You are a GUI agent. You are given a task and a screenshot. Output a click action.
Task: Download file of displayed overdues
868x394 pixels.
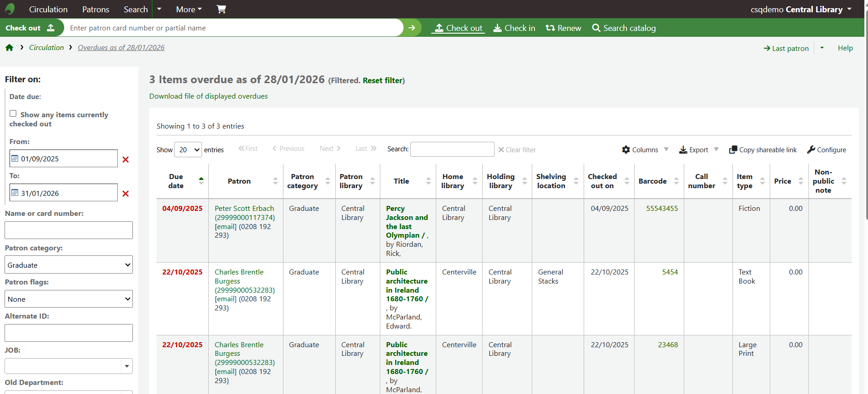208,96
